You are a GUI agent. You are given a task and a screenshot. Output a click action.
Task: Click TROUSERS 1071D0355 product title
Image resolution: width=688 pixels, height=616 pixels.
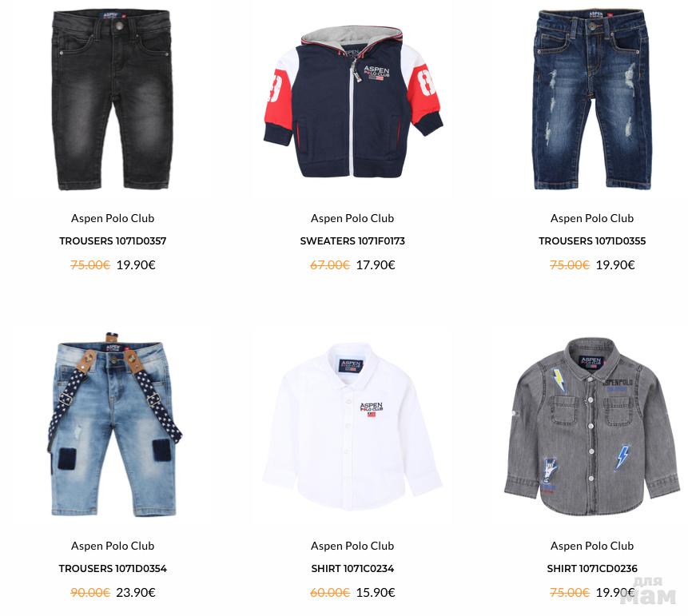tap(592, 240)
